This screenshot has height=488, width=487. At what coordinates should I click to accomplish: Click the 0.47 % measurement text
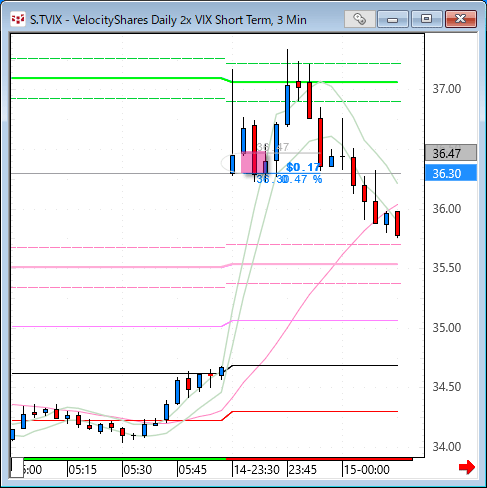pos(302,179)
